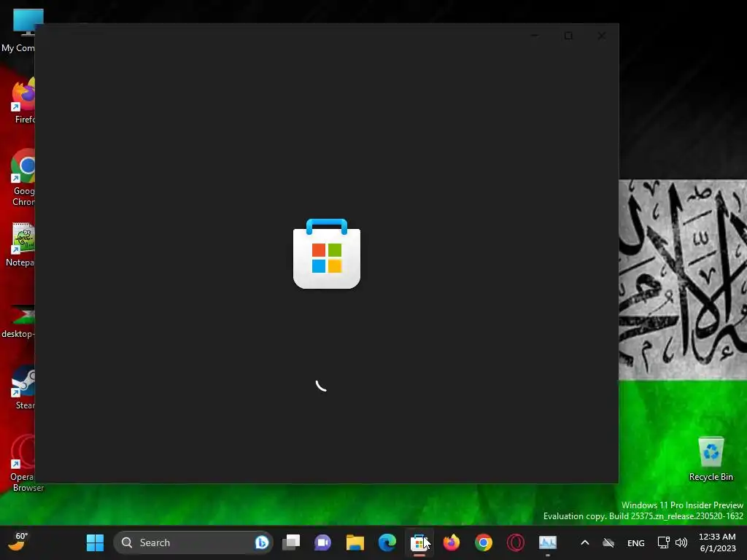Select the Recycle Bin desktop icon

711,459
